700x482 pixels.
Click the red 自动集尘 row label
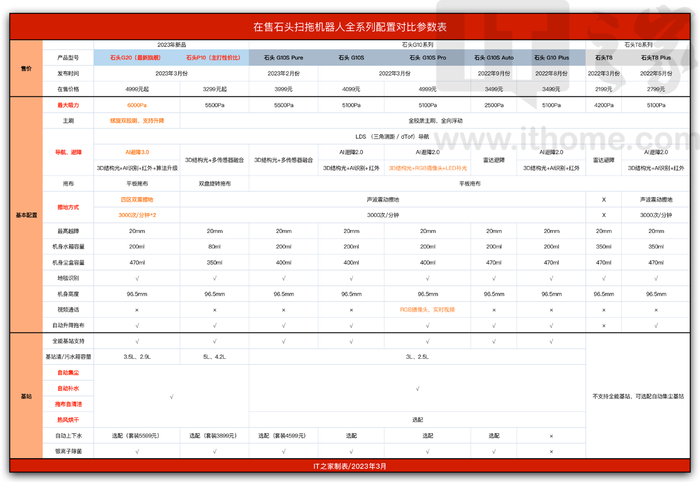point(68,373)
